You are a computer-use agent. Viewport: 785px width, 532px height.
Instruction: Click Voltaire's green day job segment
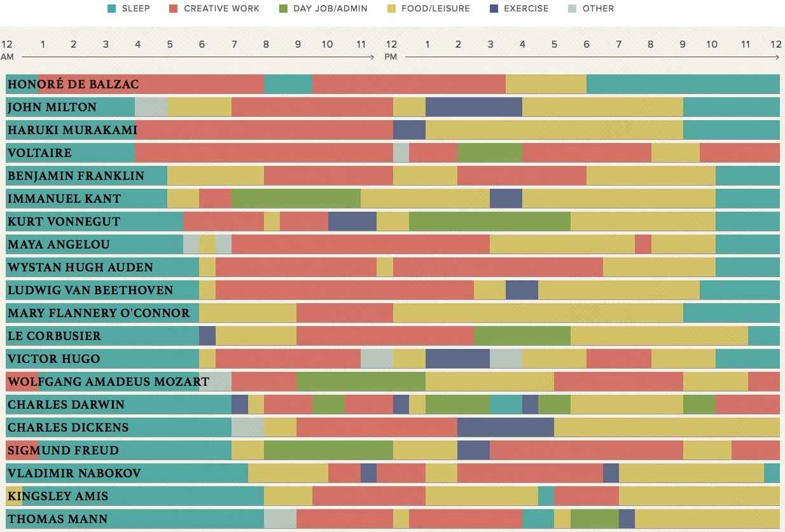490,153
